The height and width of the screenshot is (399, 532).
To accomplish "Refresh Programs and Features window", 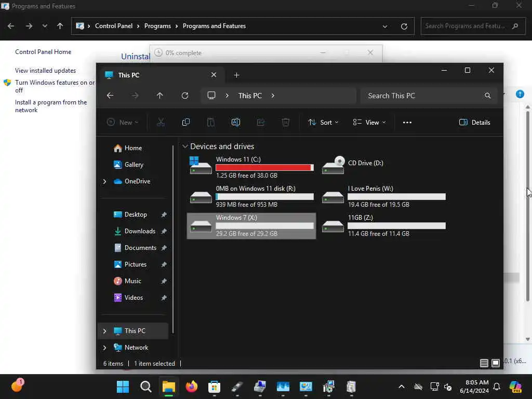I will tap(404, 26).
